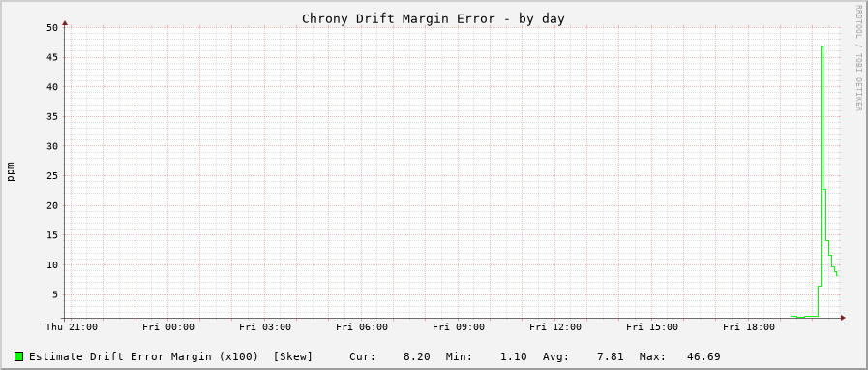
Task: Click the 'Fri 06:00' x-axis label
Action: coord(362,326)
